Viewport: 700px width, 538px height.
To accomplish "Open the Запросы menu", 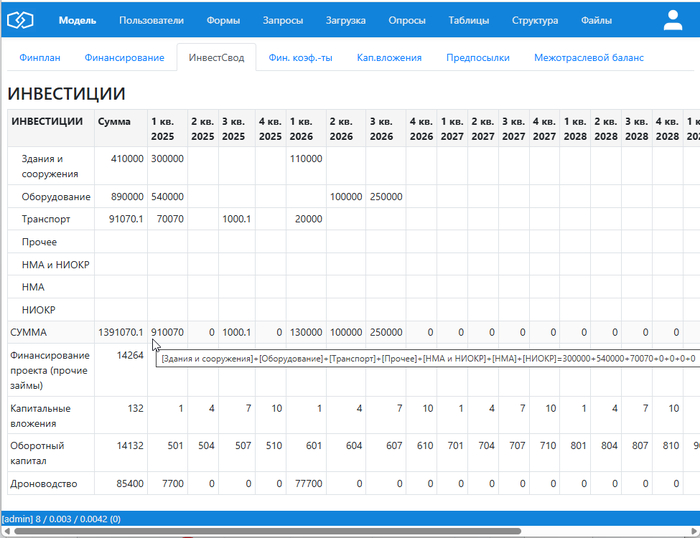I will coord(283,20).
